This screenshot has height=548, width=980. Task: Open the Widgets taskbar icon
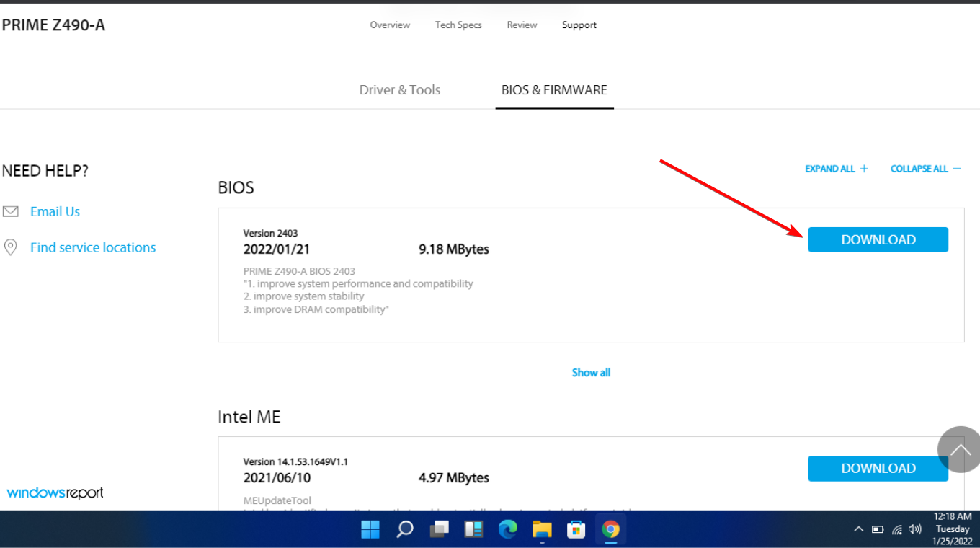(473, 530)
